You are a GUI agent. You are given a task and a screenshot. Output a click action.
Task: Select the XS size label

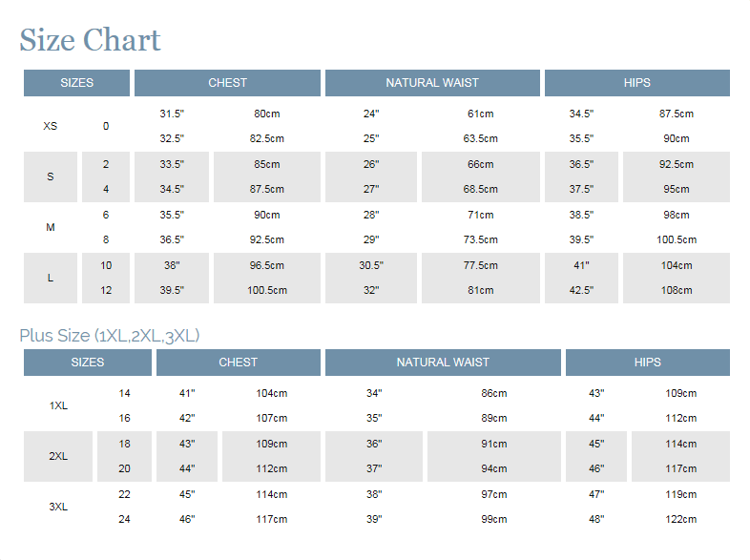tap(51, 126)
